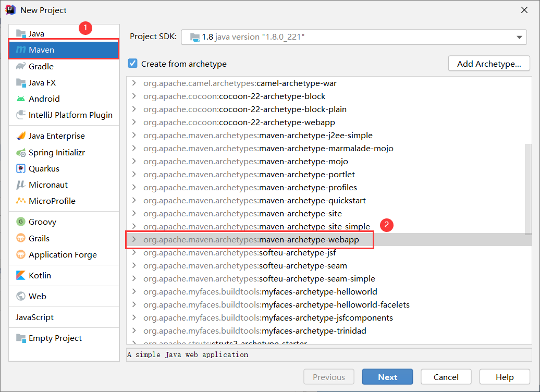Select maven-archetype-profiles archetype row
The height and width of the screenshot is (392, 540).
click(x=329, y=187)
